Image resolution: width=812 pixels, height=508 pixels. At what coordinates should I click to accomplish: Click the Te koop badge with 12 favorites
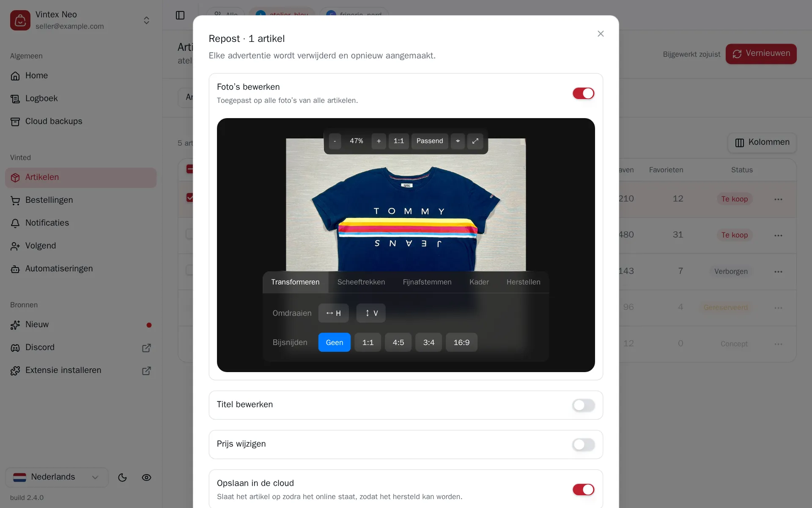[x=734, y=199]
